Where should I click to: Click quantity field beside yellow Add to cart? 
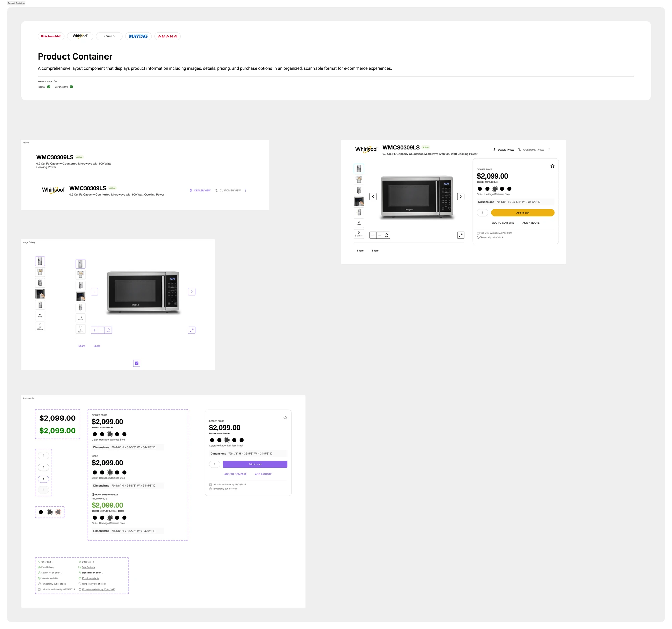(x=482, y=213)
